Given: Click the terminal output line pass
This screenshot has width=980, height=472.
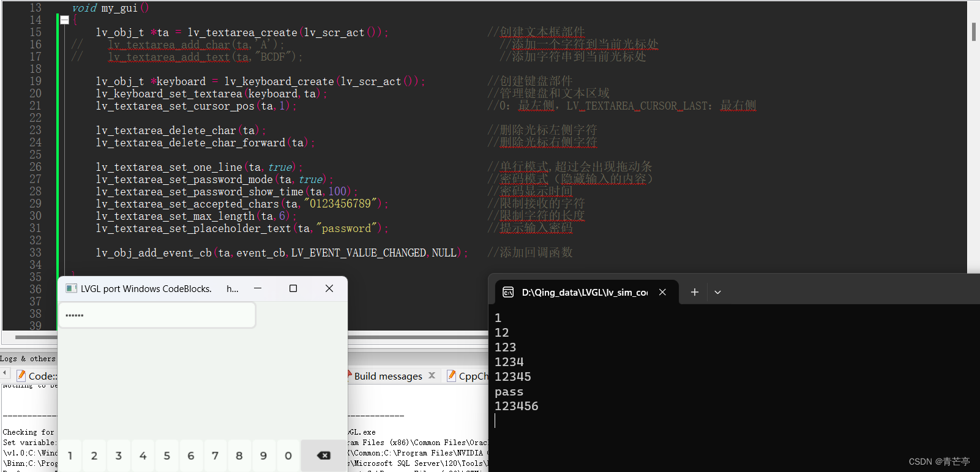Looking at the screenshot, I should click(509, 391).
